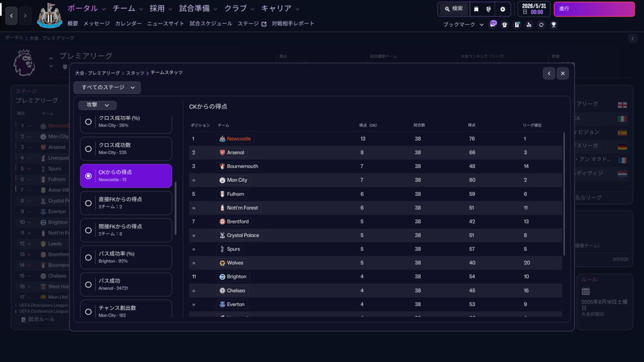This screenshot has height=362, width=644.
Task: Go forward with the right arrow navigation button
Action: click(25, 16)
